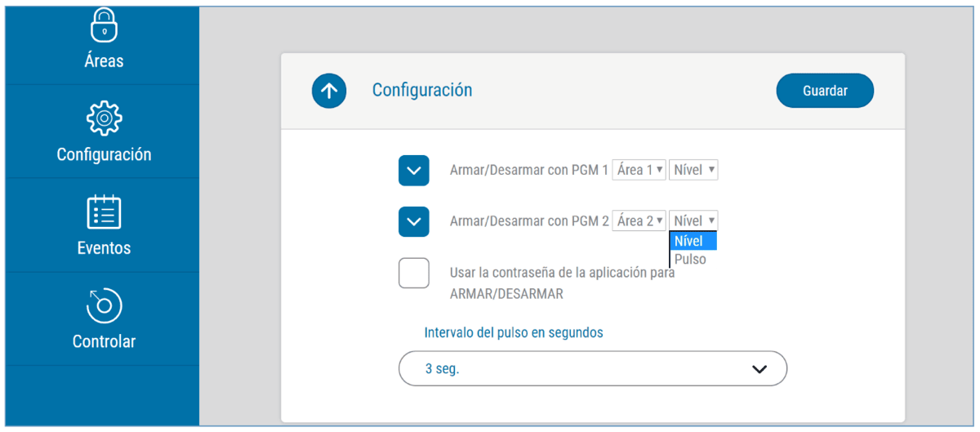Viewport: 980px width, 432px height.
Task: Open Áreas via its sidebar text label
Action: (x=104, y=61)
